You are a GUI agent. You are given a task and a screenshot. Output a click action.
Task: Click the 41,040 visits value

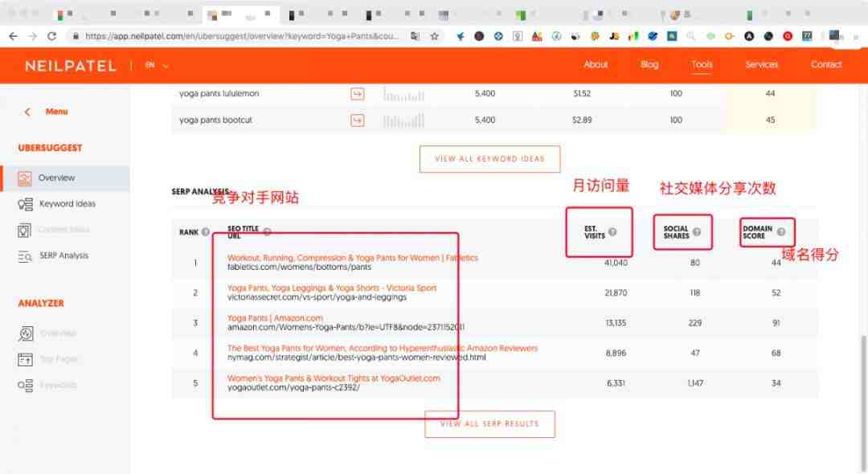616,263
